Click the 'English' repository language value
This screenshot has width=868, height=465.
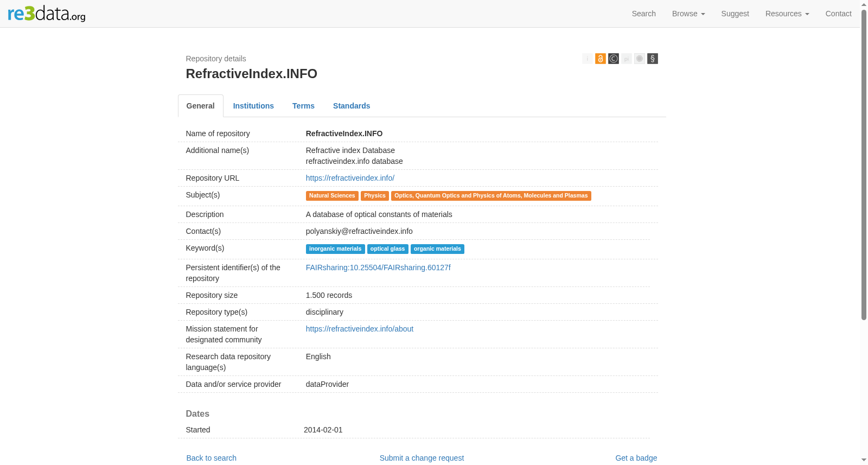pos(318,356)
